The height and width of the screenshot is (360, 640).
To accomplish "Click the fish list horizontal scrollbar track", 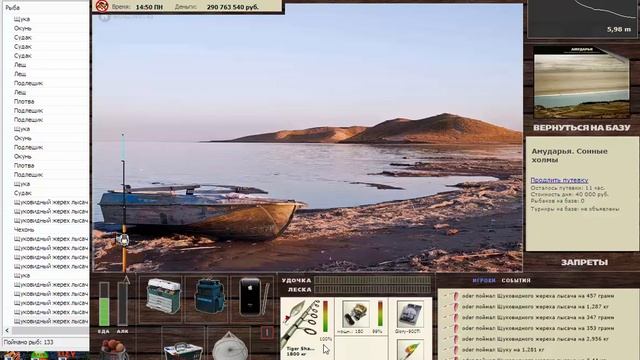I will (50, 331).
